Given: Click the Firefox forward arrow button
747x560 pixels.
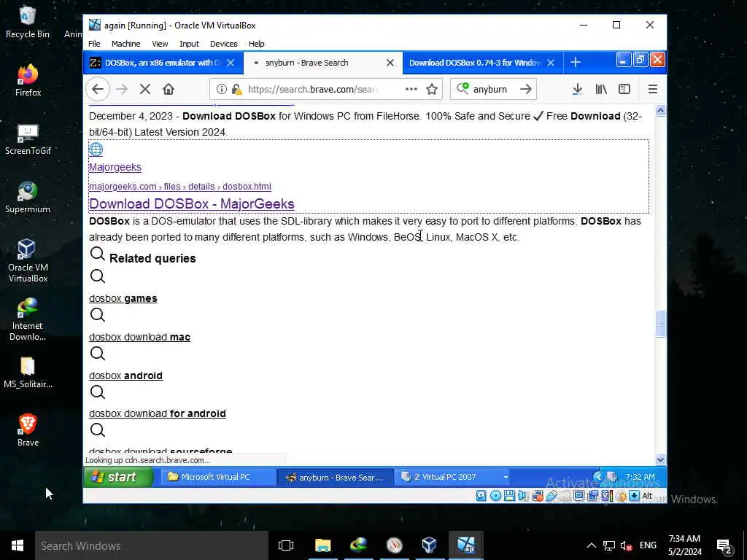Looking at the screenshot, I should [x=122, y=89].
